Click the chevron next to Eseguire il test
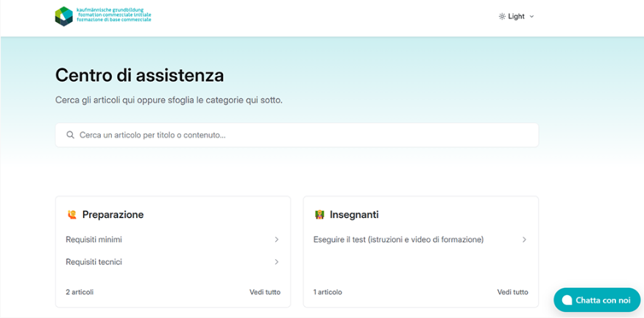The width and height of the screenshot is (644, 318). click(525, 240)
